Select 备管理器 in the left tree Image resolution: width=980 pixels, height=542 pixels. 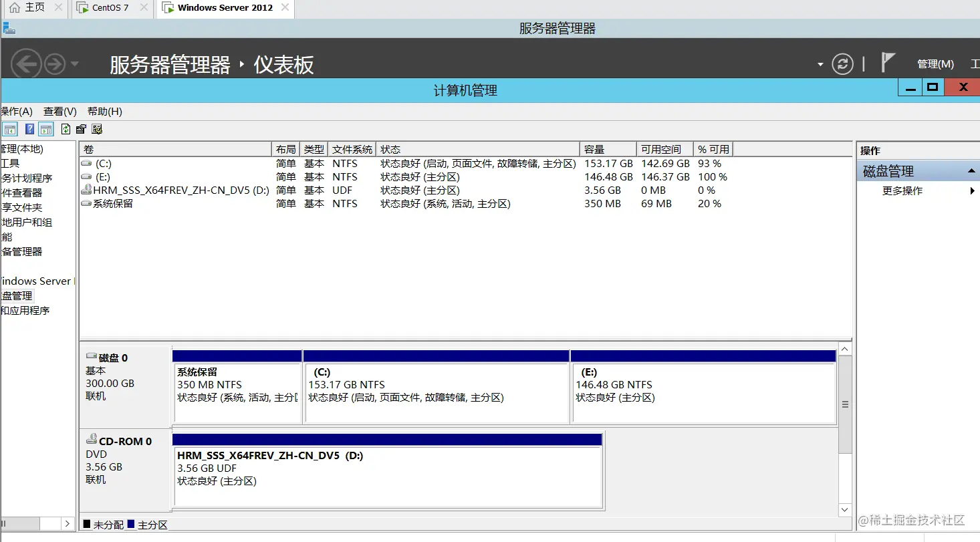pyautogui.click(x=21, y=251)
